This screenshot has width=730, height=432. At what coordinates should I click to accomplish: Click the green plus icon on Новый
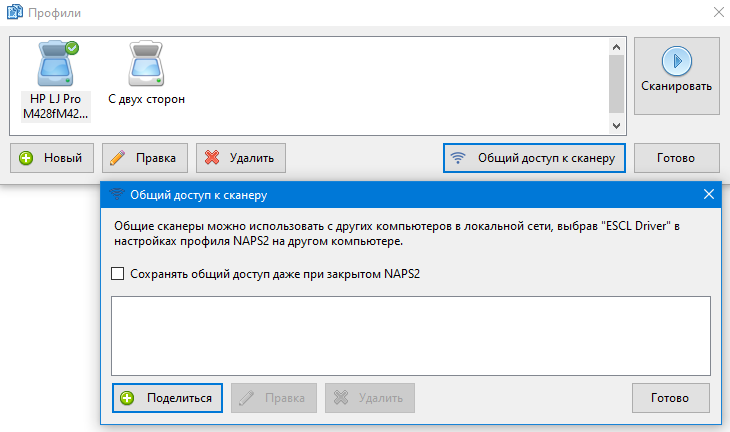26,158
